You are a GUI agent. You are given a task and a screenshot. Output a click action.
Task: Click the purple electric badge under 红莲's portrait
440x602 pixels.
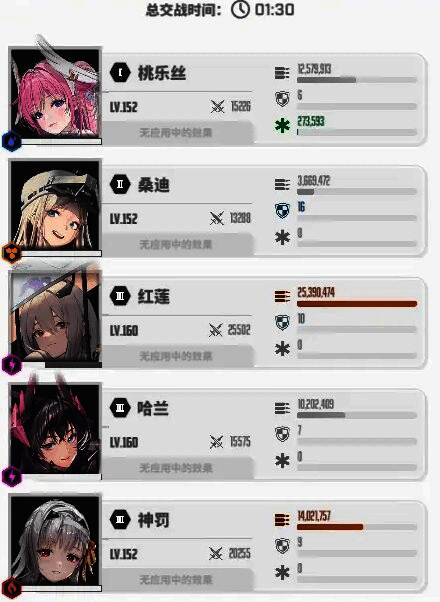(x=11, y=365)
